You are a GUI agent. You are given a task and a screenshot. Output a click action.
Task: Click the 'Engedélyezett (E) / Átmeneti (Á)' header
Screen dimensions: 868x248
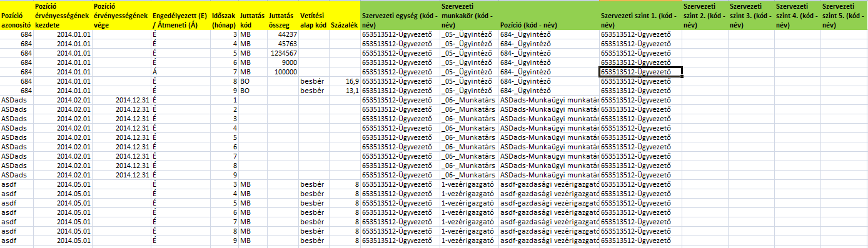coord(181,15)
